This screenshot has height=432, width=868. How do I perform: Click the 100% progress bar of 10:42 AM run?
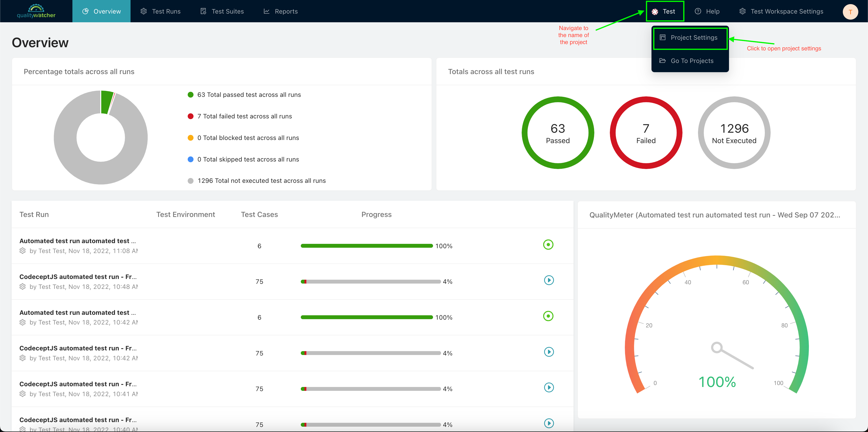coord(367,317)
